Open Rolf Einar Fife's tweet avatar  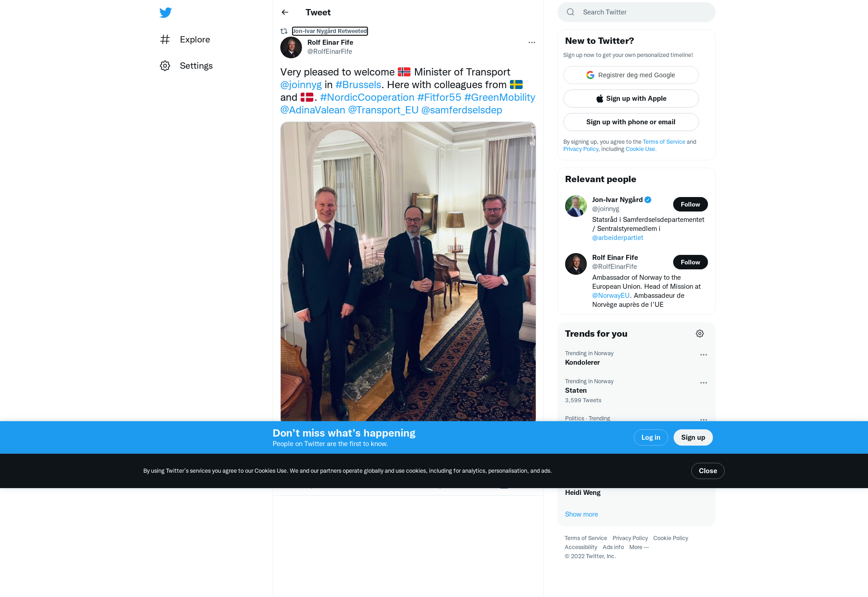291,47
